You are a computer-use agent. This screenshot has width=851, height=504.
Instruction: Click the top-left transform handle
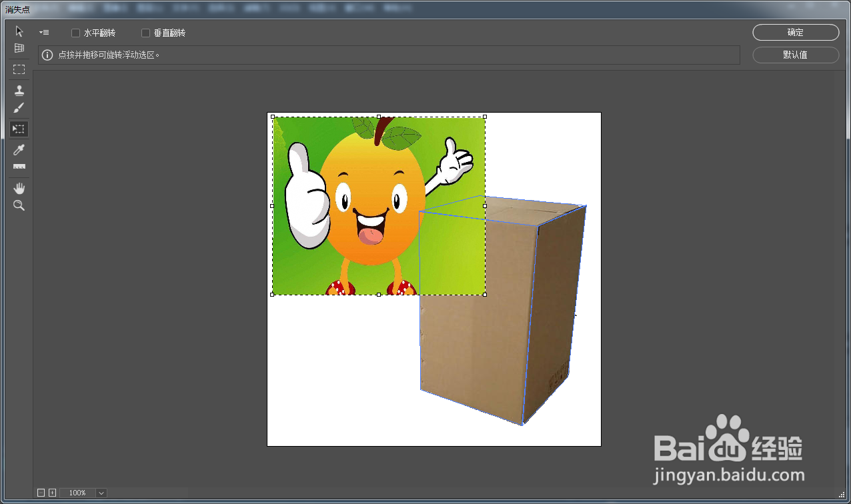[273, 117]
